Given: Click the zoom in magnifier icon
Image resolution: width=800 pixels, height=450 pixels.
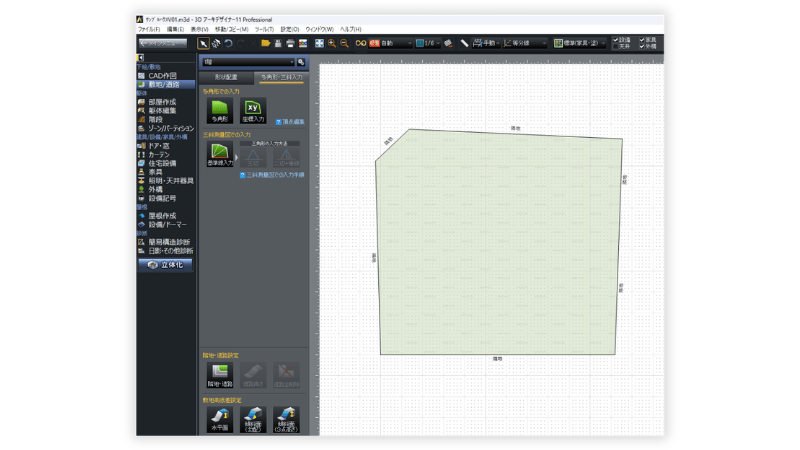Looking at the screenshot, I should (x=332, y=43).
